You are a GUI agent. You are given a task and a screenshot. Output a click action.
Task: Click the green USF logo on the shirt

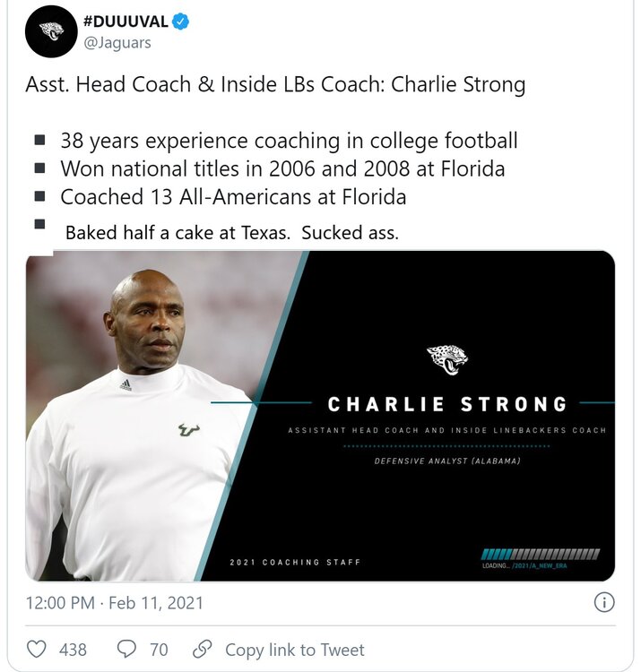188,429
